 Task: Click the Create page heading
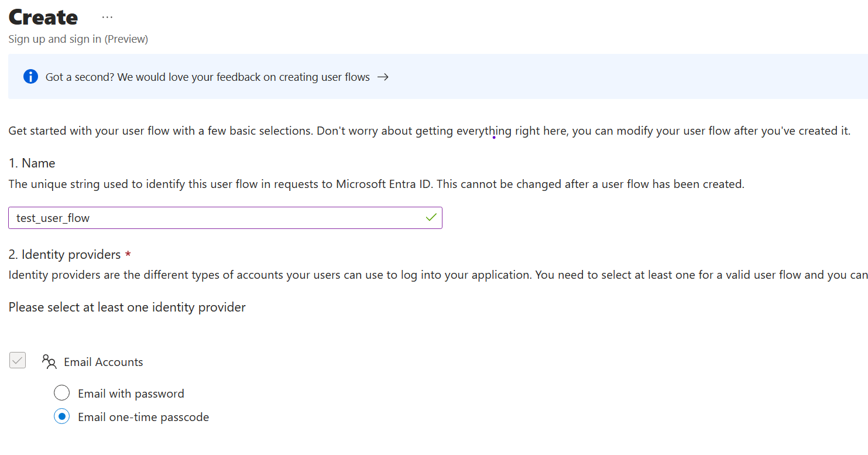point(43,17)
